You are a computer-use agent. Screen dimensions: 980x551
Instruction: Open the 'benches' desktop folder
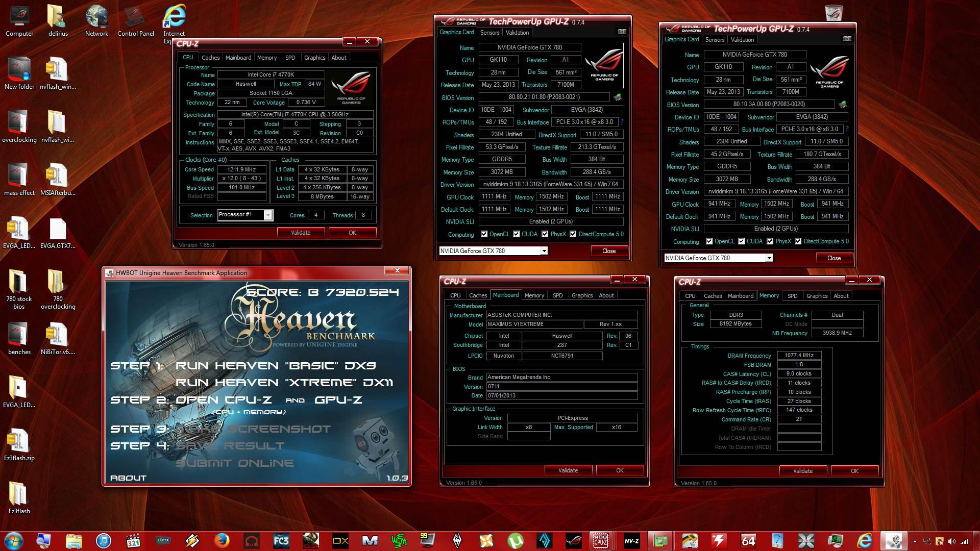[19, 339]
